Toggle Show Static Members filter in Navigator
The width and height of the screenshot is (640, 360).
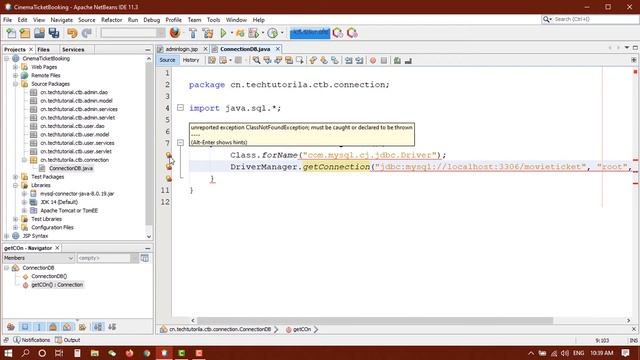39,327
